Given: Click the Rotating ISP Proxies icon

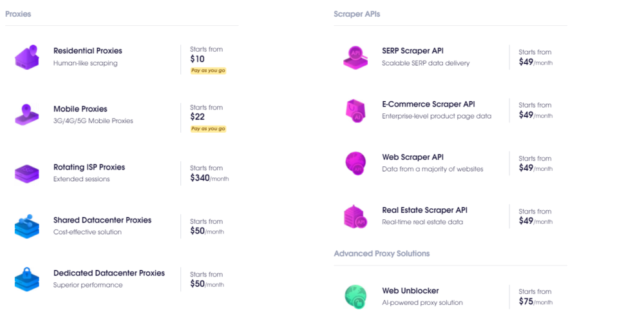Looking at the screenshot, I should point(27,173).
